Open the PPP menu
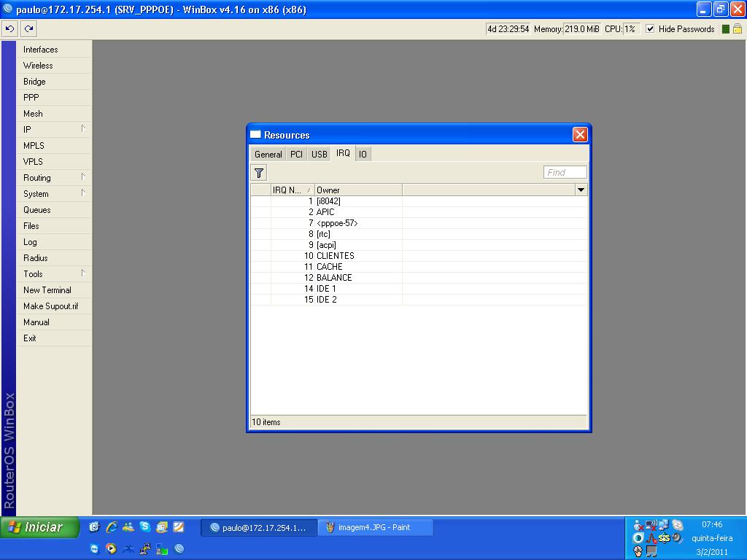 click(x=53, y=98)
